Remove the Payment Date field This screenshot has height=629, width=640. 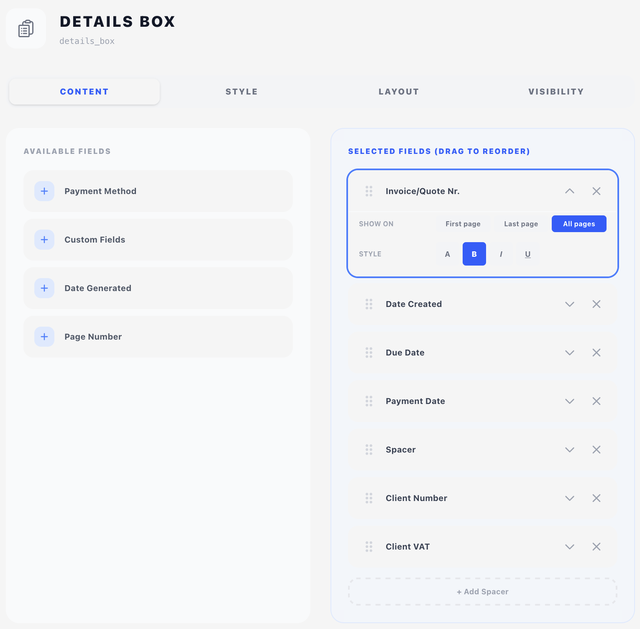tap(596, 401)
